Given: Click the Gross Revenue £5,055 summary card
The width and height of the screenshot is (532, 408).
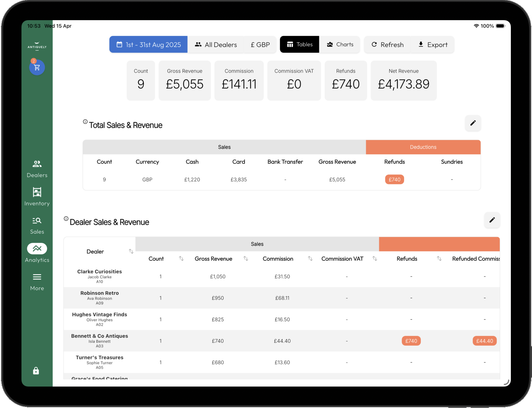Looking at the screenshot, I should point(184,81).
